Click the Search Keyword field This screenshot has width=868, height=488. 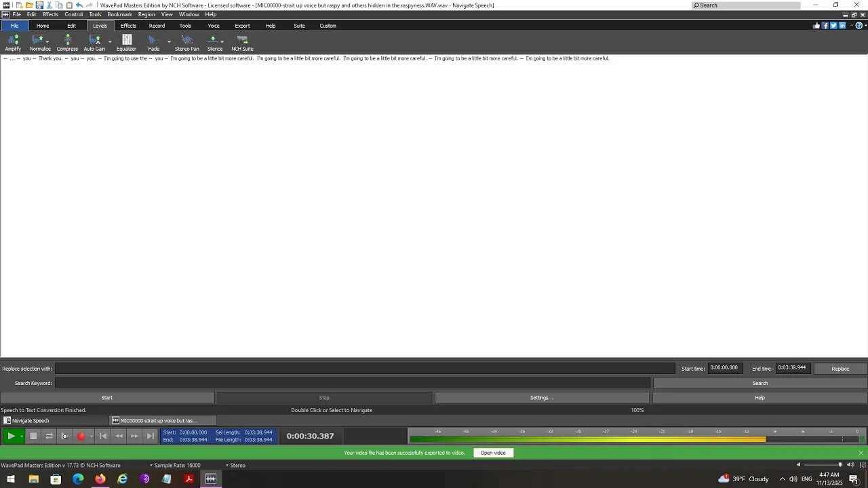(353, 383)
